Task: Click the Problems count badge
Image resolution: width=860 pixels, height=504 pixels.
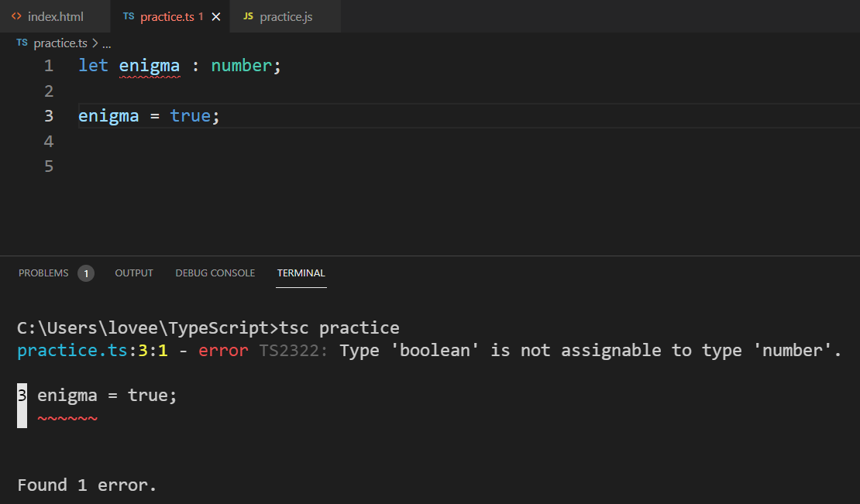Action: [x=85, y=273]
